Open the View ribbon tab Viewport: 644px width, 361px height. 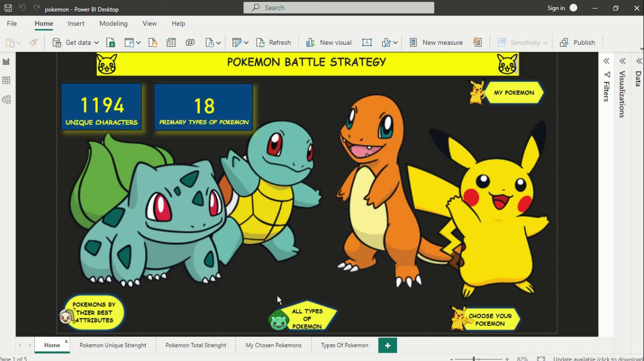149,24
